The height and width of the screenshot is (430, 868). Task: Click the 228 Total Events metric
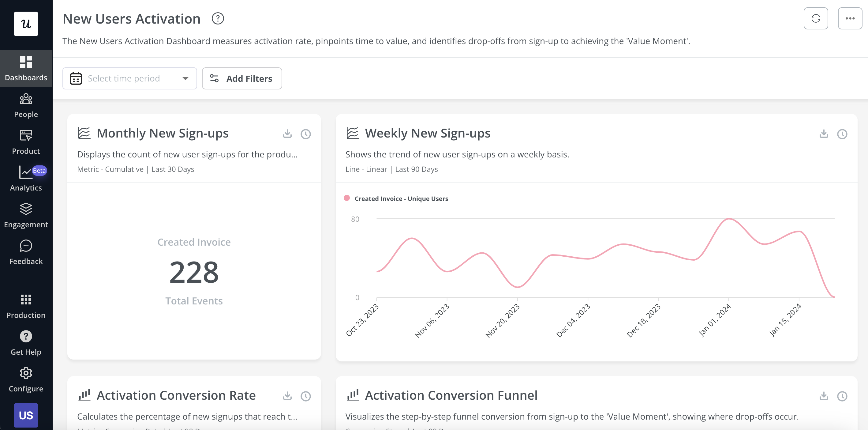click(x=194, y=271)
